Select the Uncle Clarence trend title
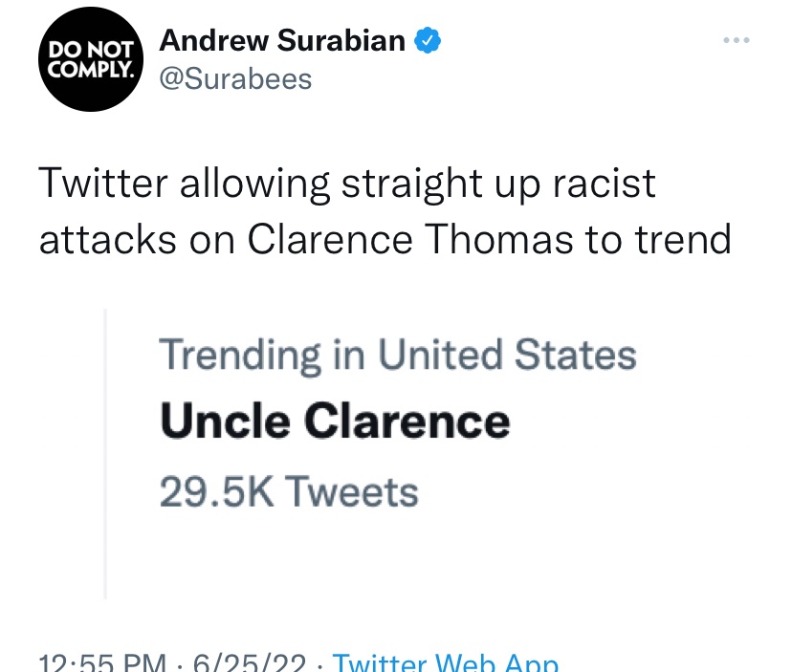Screen dimensions: 792x672 pyautogui.click(x=335, y=422)
